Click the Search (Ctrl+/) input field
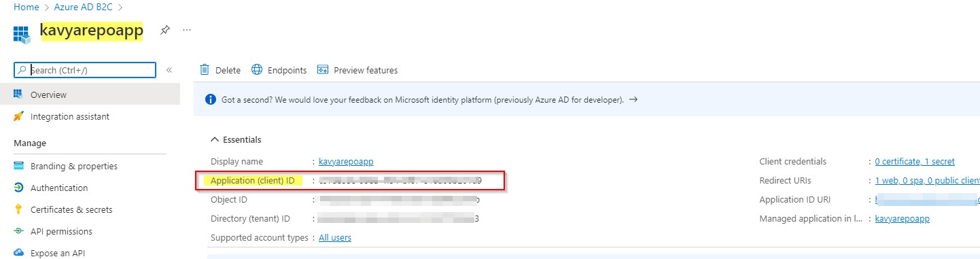Screen dimensions: 980x259 (85, 70)
